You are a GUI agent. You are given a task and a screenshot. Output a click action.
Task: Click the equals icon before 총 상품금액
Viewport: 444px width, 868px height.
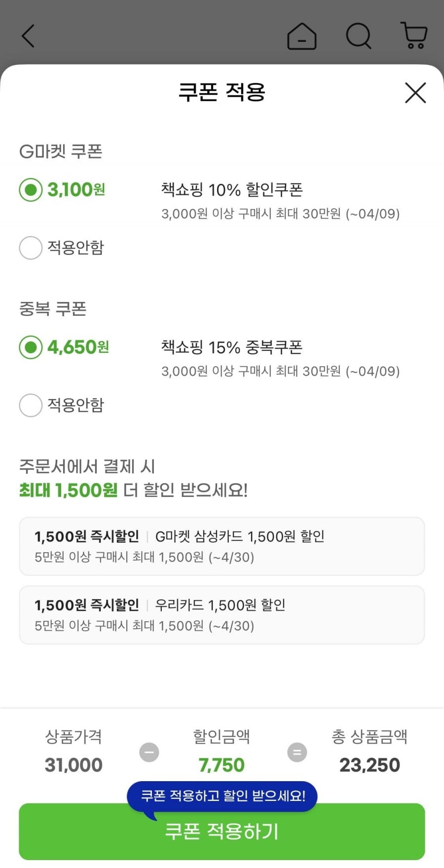click(x=297, y=753)
